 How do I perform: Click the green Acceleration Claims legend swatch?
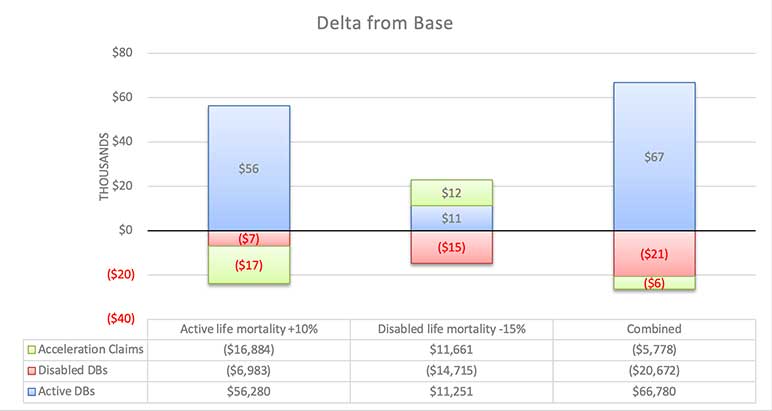pos(31,349)
